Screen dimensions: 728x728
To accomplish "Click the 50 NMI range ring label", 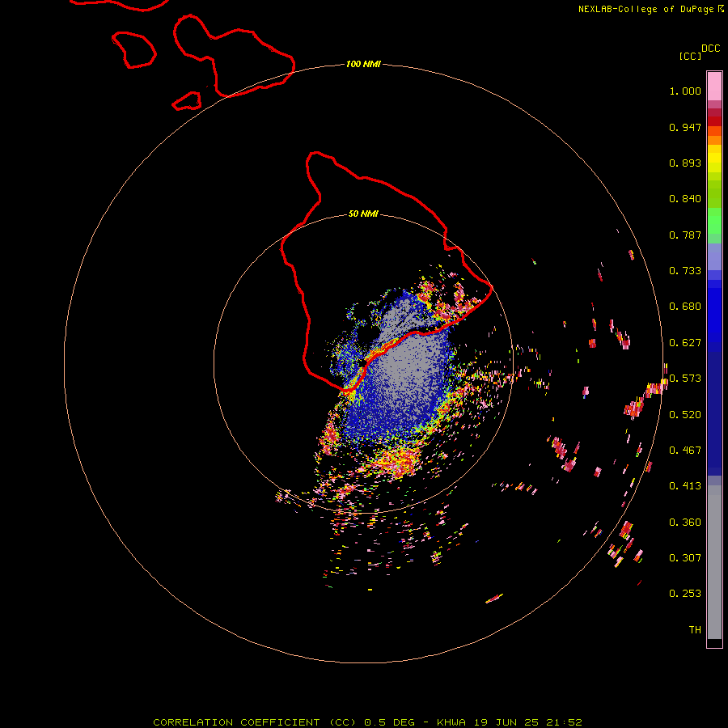I will click(x=363, y=214).
